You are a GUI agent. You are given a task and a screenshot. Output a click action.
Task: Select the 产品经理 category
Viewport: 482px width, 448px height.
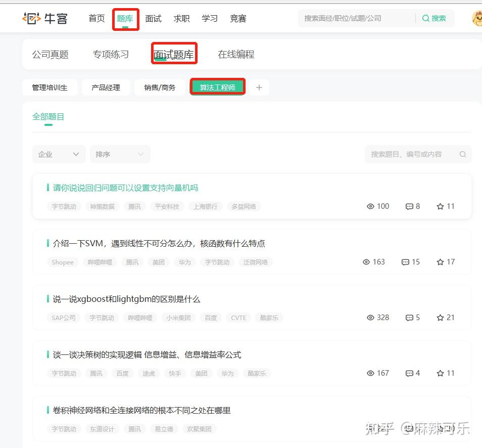point(106,87)
